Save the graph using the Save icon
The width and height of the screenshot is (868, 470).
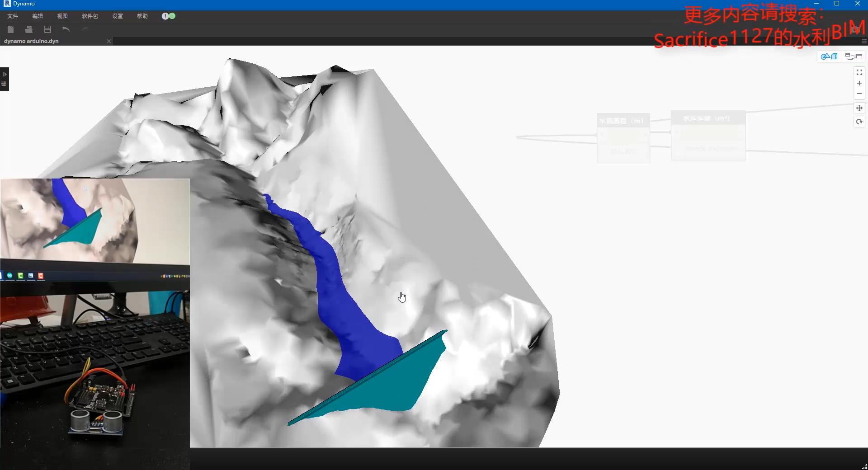click(x=47, y=29)
